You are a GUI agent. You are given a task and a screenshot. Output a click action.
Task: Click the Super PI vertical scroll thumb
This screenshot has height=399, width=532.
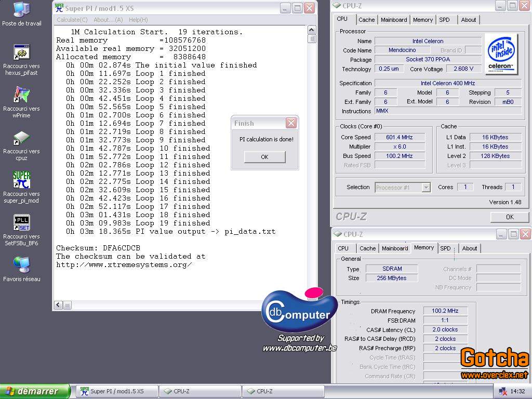pyautogui.click(x=312, y=38)
